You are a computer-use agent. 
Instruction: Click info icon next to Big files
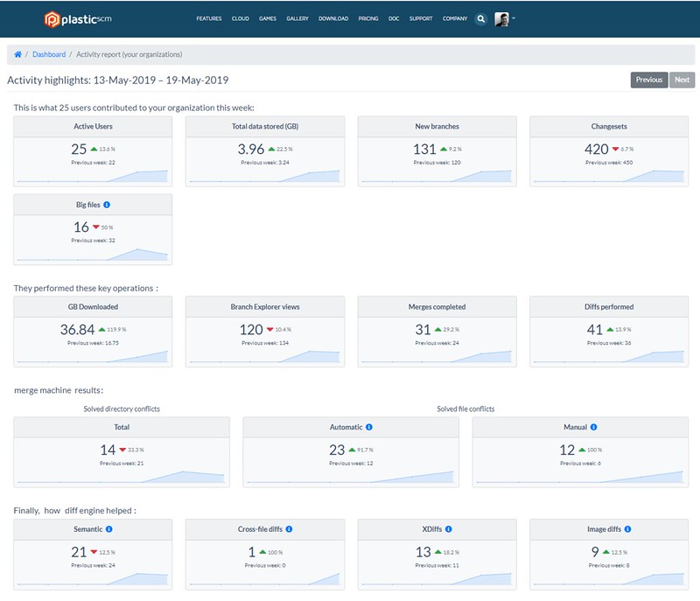(106, 205)
